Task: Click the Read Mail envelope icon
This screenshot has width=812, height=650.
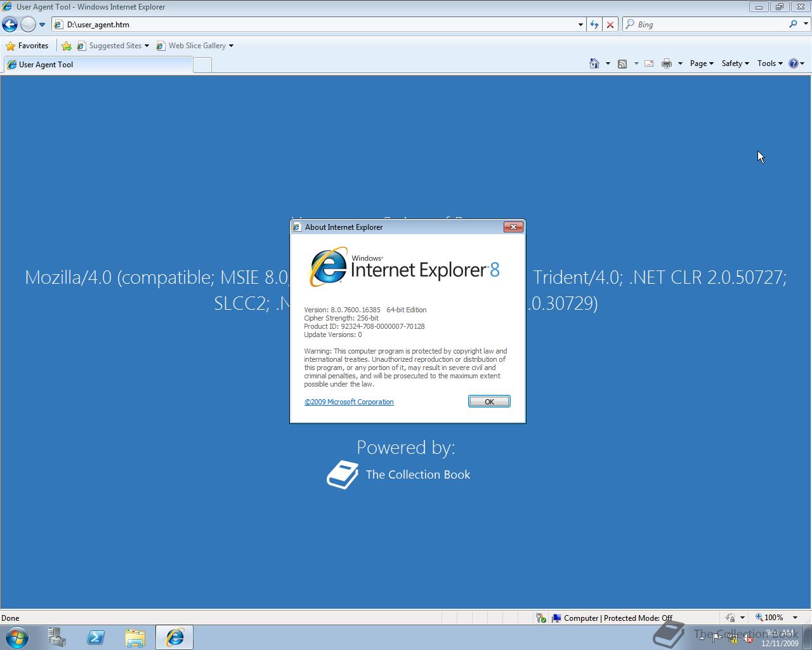Action: [x=649, y=63]
